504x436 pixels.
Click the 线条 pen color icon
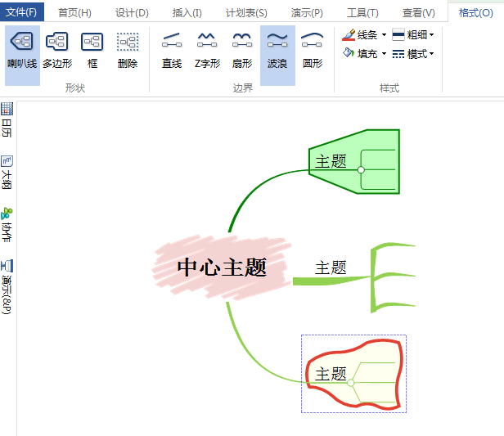[349, 34]
